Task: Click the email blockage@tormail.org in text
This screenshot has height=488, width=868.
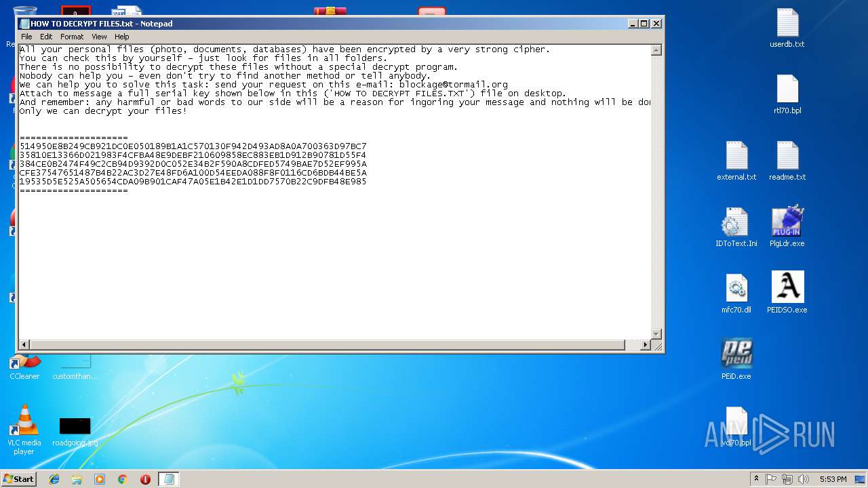Action: click(453, 85)
